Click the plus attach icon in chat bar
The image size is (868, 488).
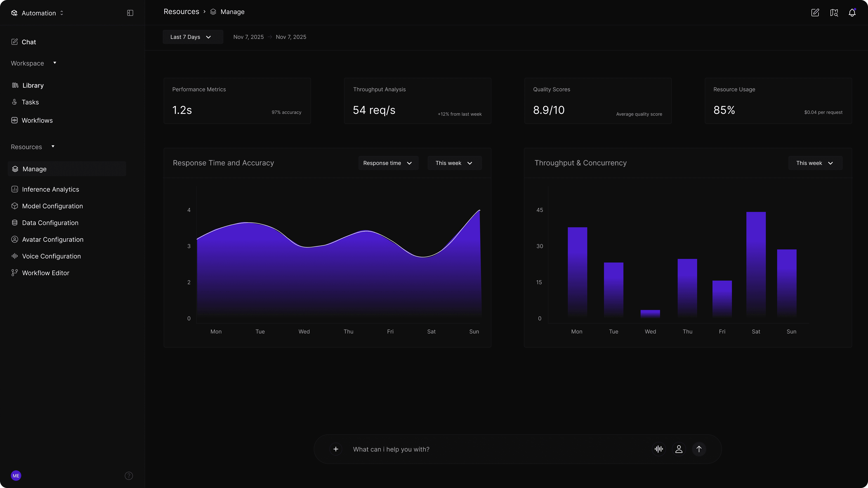[336, 449]
